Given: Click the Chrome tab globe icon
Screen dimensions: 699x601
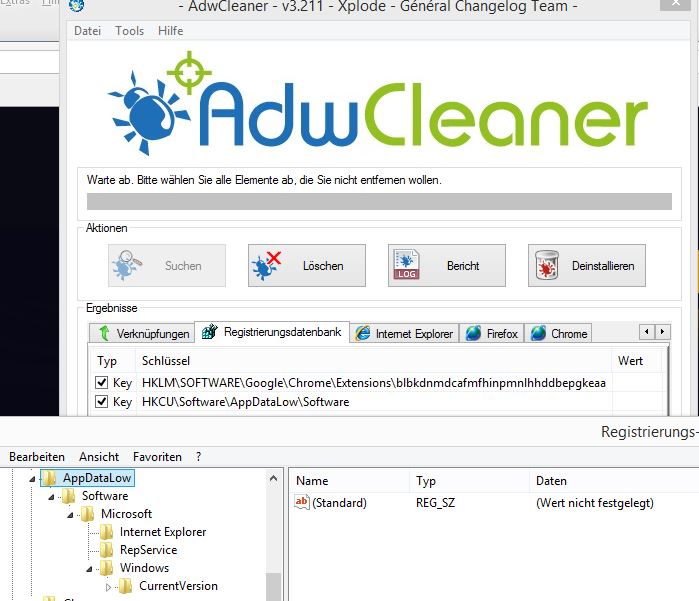Looking at the screenshot, I should [x=538, y=333].
